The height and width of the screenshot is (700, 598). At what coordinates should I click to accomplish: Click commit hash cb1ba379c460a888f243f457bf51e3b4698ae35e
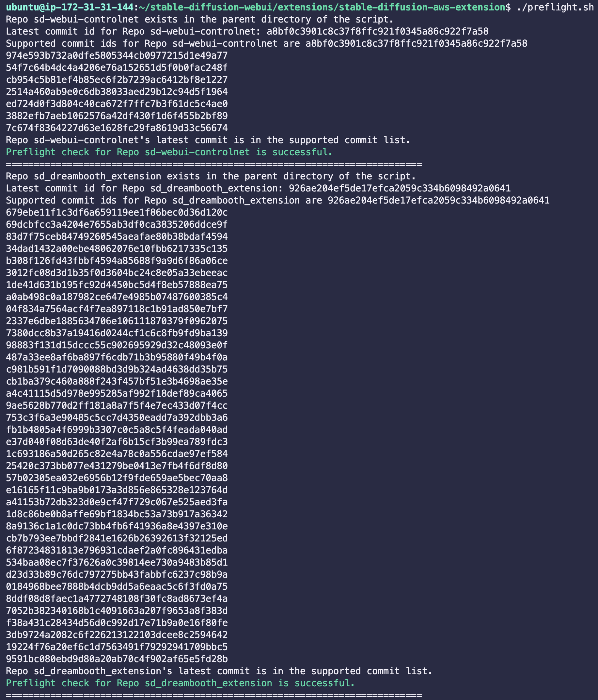point(117,381)
